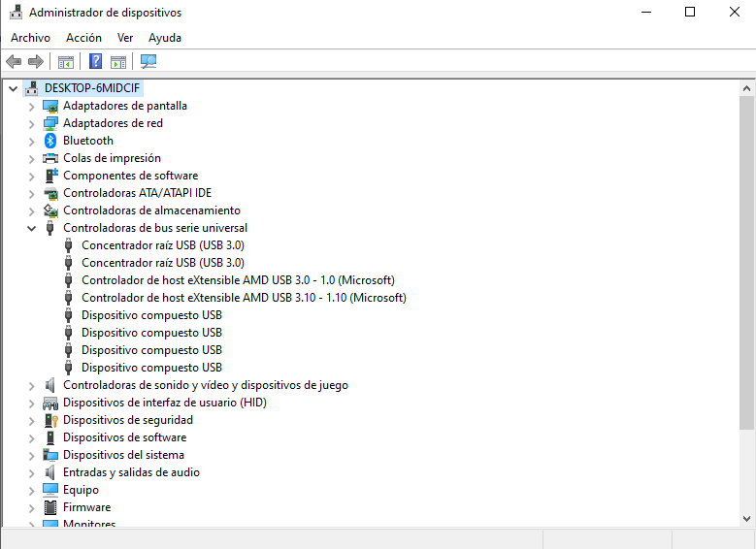Expand Dispositivos del sistema chevron
The image size is (756, 549).
click(x=31, y=456)
